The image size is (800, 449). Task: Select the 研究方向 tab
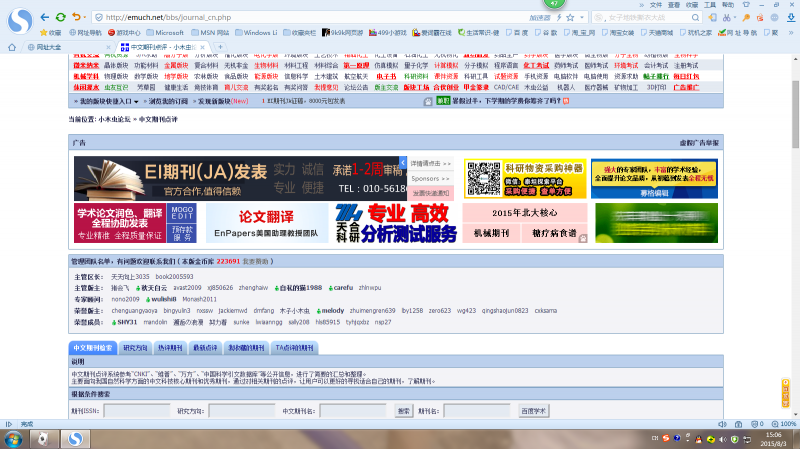click(x=135, y=348)
